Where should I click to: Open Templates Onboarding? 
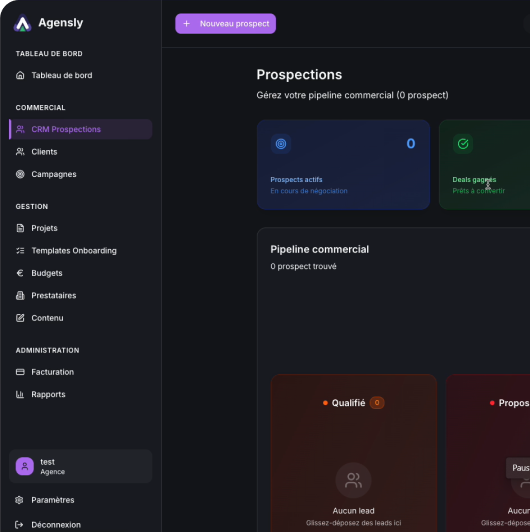click(80, 250)
